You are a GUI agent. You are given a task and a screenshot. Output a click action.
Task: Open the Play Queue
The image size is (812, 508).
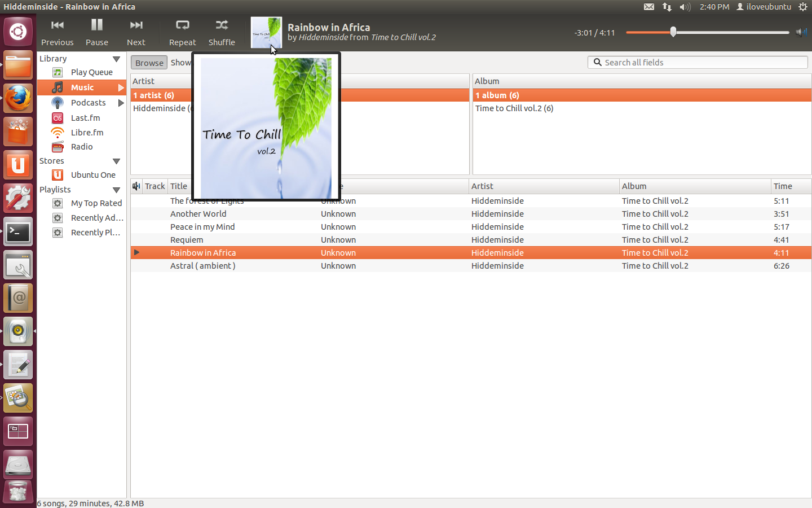[x=91, y=72]
